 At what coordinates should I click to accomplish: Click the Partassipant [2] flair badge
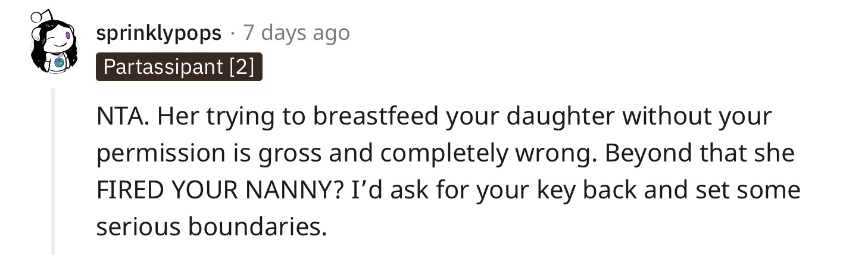(179, 68)
